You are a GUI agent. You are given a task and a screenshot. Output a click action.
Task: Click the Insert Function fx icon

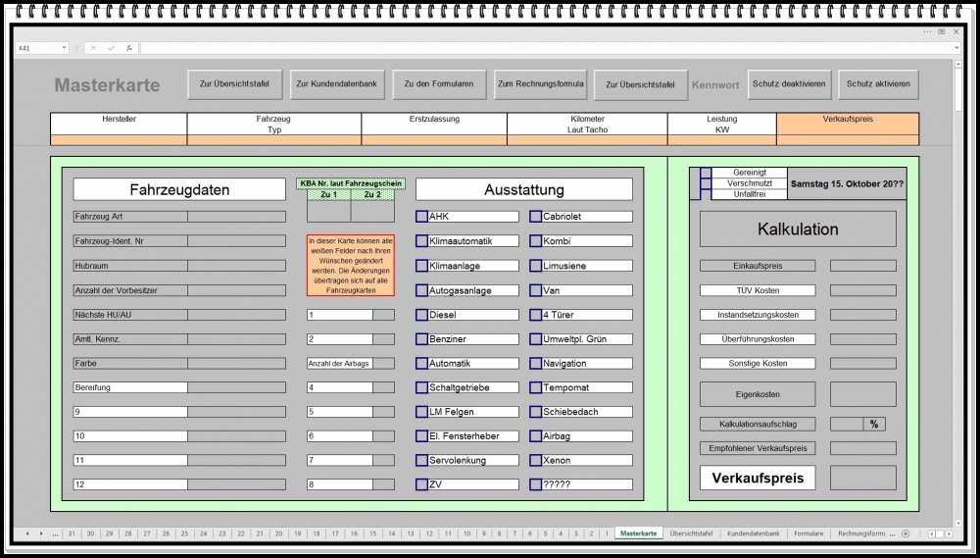[128, 48]
